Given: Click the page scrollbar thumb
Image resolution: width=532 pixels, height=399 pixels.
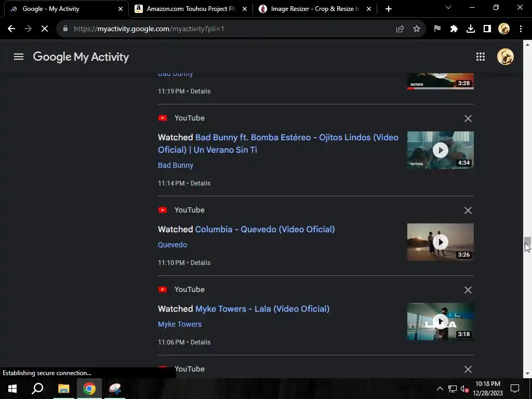Looking at the screenshot, I should (527, 242).
